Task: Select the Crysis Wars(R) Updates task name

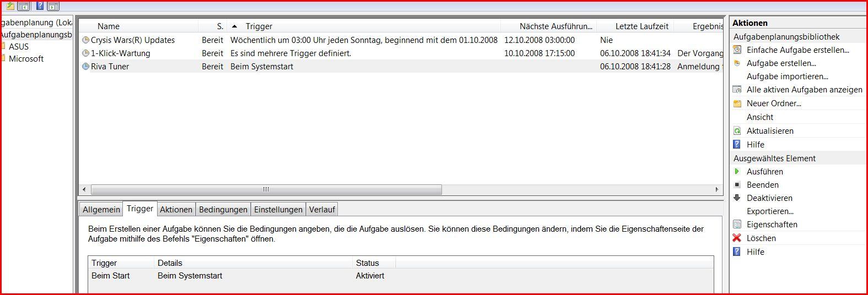Action: pyautogui.click(x=133, y=40)
